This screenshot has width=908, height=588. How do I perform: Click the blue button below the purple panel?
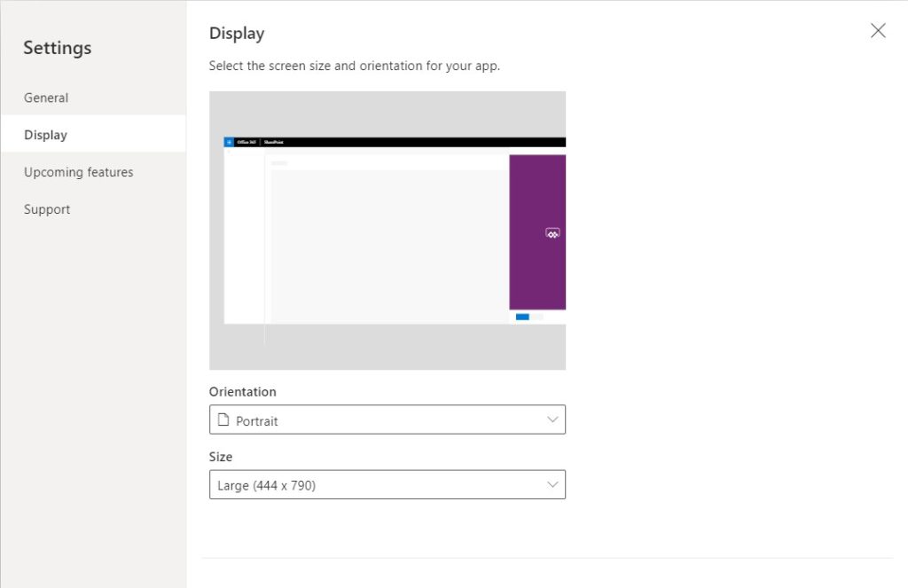click(522, 317)
